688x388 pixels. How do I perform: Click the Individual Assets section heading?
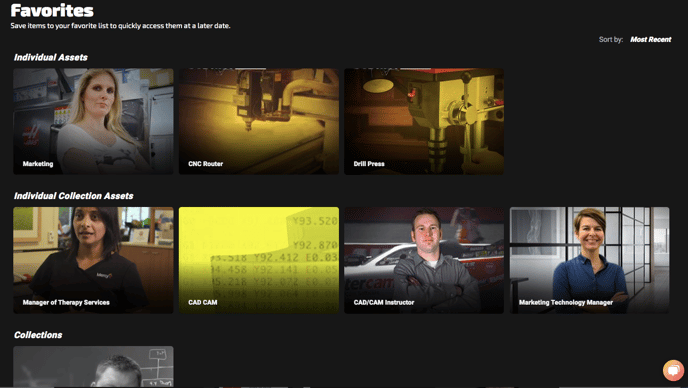pyautogui.click(x=50, y=57)
